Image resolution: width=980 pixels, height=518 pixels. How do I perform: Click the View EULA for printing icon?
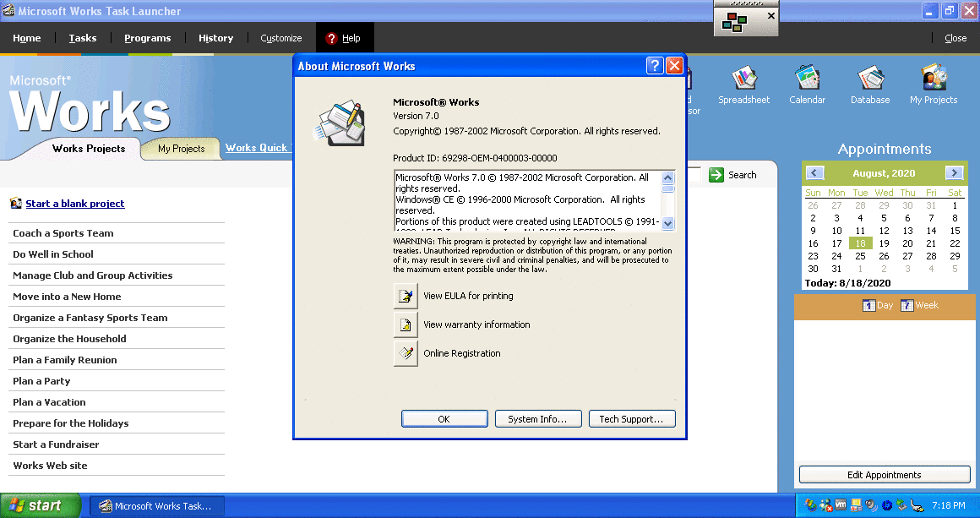coord(406,296)
